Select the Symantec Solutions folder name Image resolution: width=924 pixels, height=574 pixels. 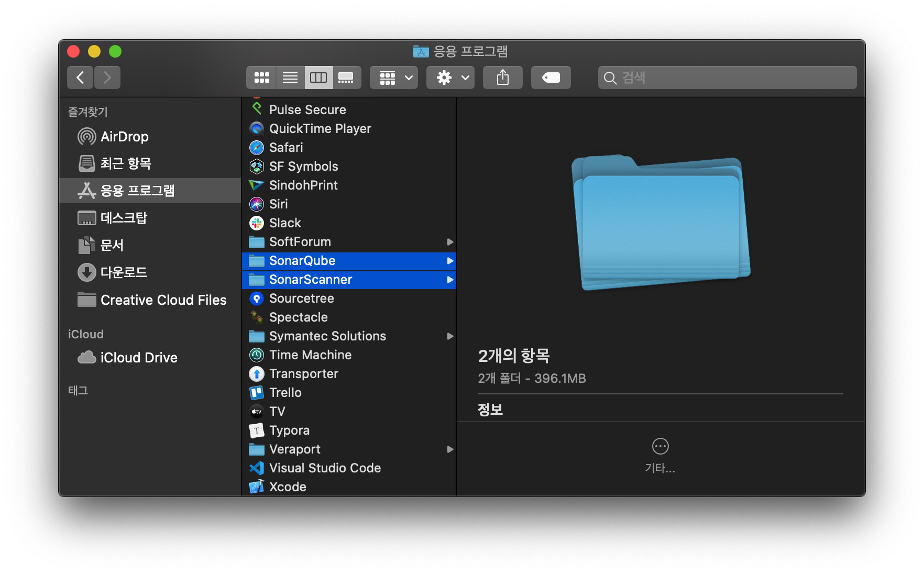(327, 336)
